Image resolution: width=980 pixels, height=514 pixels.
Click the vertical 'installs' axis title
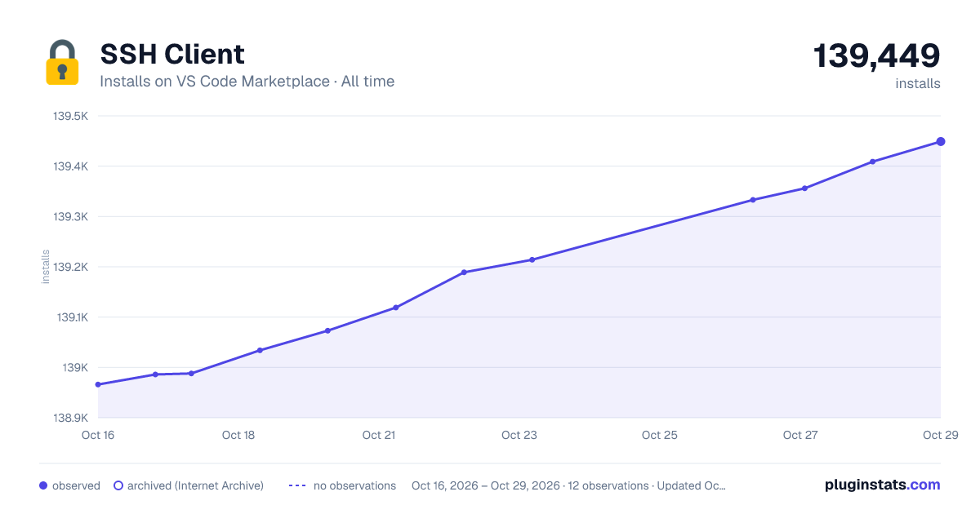point(46,267)
